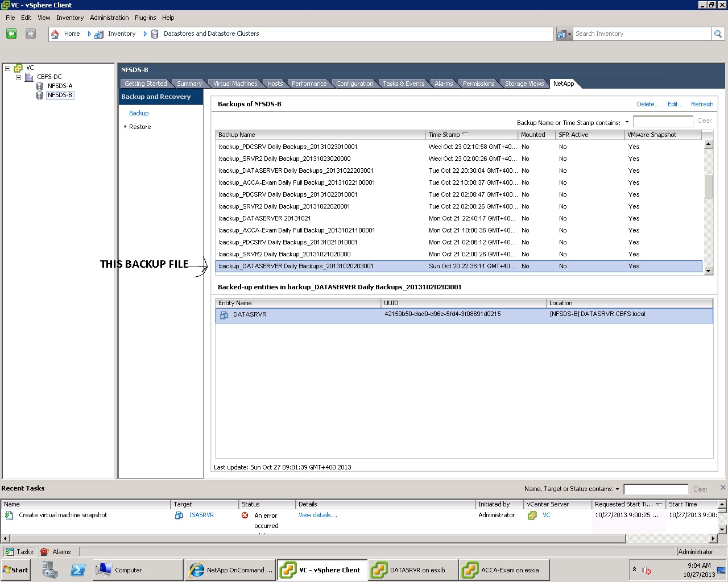728x582 pixels.
Task: Collapse the VC root tree node
Action: pos(8,68)
